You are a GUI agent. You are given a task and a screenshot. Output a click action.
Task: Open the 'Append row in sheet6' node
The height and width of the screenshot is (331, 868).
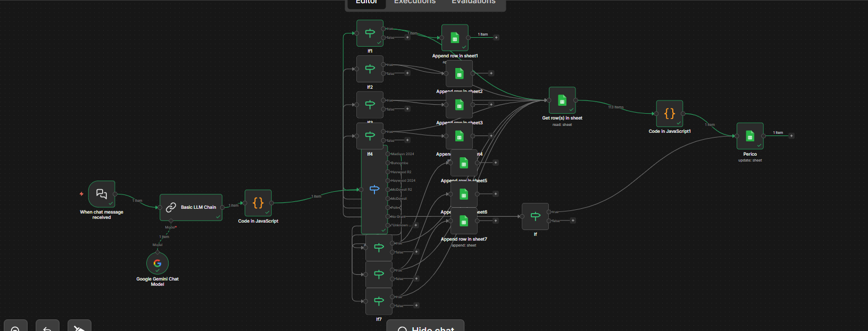[x=464, y=194]
